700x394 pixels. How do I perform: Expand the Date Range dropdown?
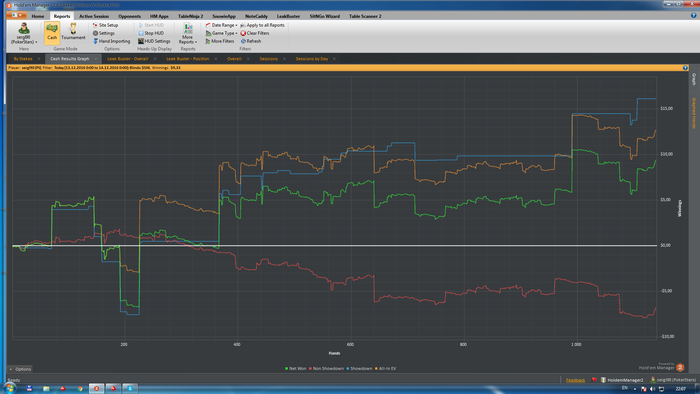pos(221,25)
